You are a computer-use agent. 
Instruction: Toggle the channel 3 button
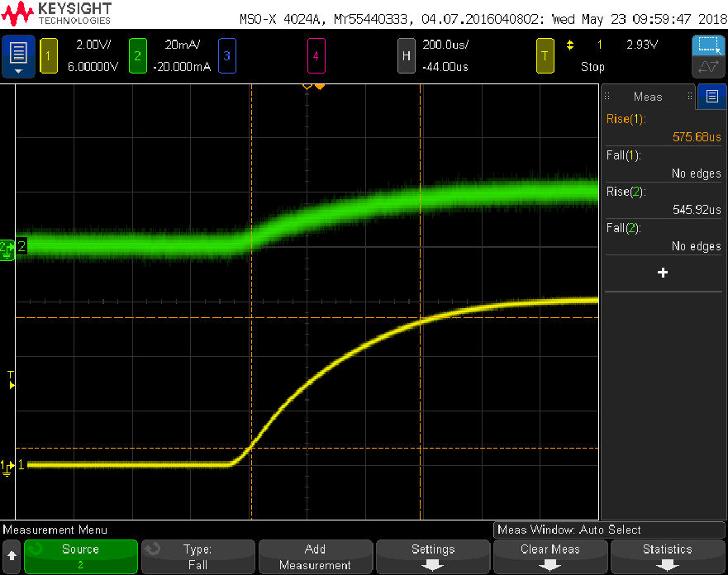tap(226, 56)
